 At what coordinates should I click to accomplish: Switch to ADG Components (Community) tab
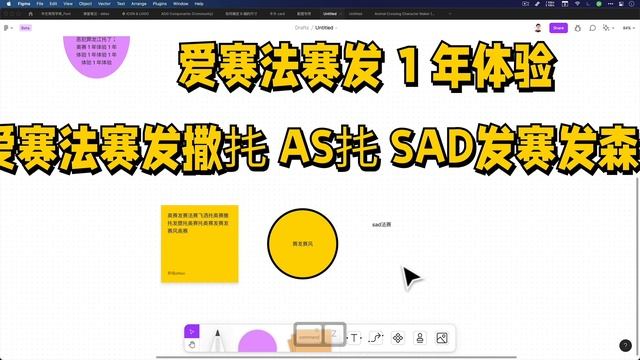[187, 13]
